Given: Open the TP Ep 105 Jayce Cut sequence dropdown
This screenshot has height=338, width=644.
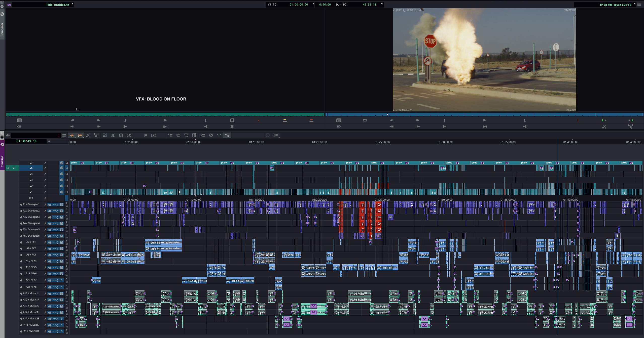Looking at the screenshot, I should pyautogui.click(x=634, y=4).
